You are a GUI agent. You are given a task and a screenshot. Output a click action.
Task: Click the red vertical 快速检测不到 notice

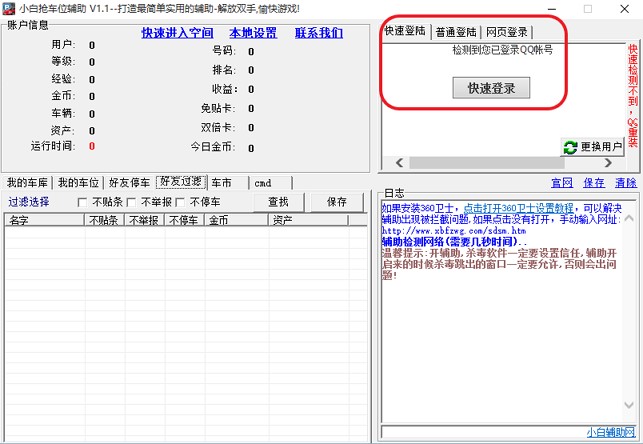point(632,96)
